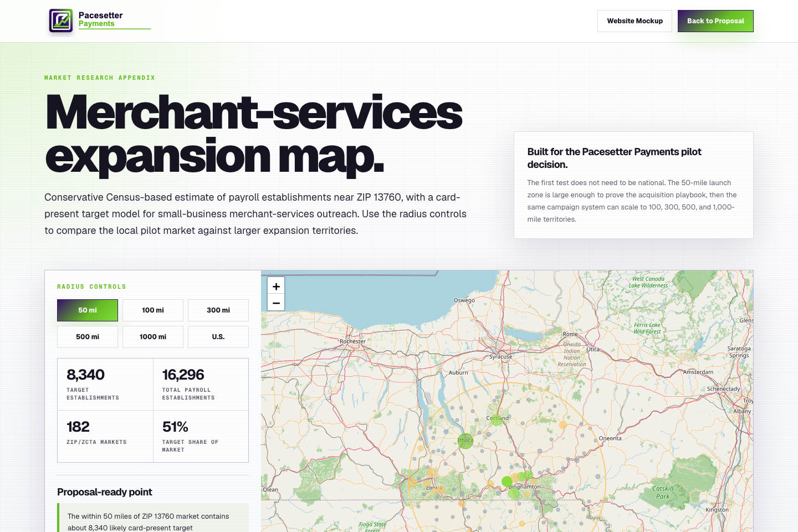The height and width of the screenshot is (532, 798).
Task: Click the Ferris Lake Wild Forest label
Action: coord(647,328)
